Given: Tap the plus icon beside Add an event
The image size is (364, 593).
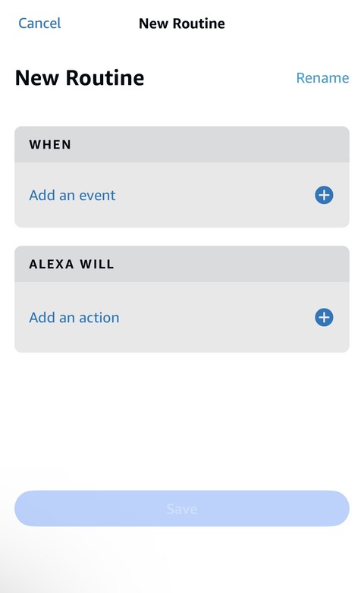Looking at the screenshot, I should point(324,195).
